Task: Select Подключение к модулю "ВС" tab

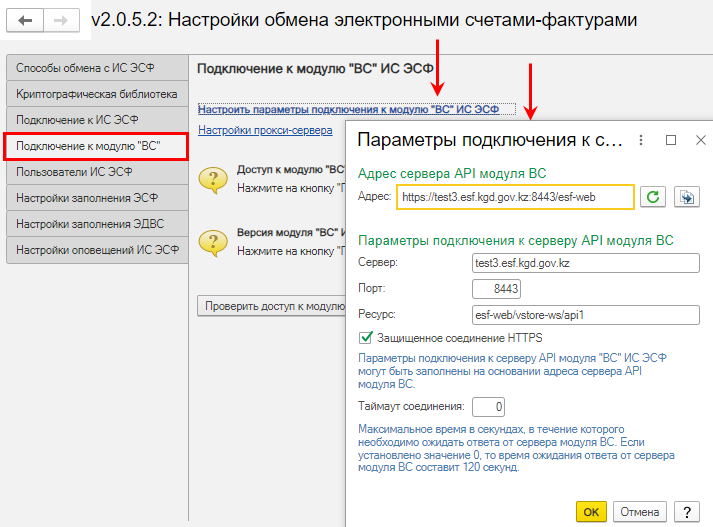Action: click(96, 146)
